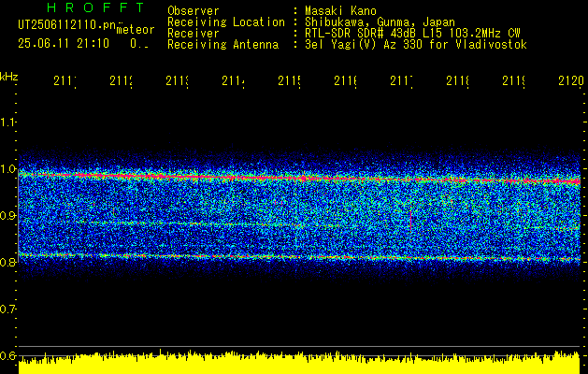Image resolution: width=588 pixels, height=374 pixels.
Task: Click the 2119 time marker
Action: 514,80
